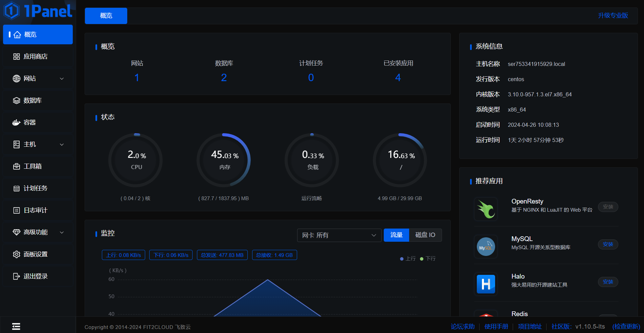
Task: Click the 高级功能 diamond icon
Action: coord(16,232)
